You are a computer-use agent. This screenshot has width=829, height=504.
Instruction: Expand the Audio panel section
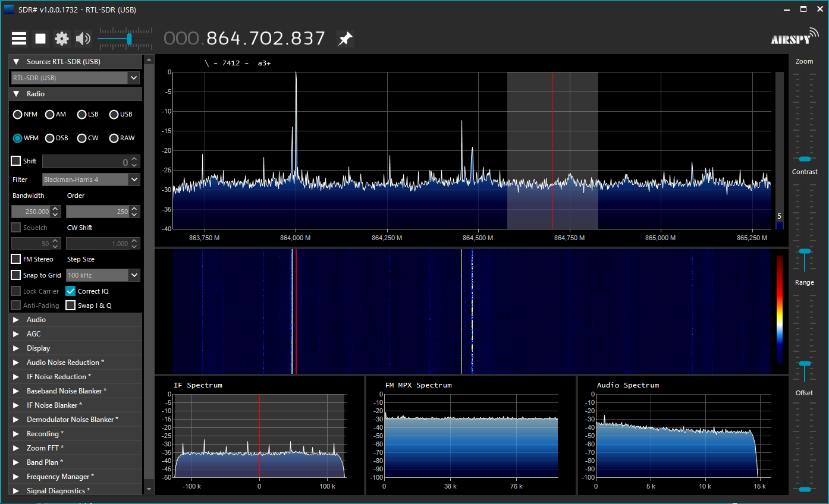[36, 320]
